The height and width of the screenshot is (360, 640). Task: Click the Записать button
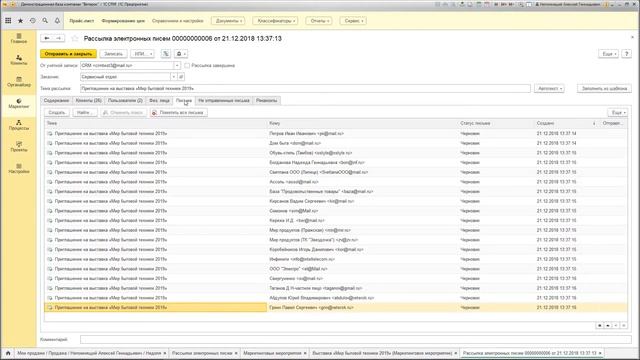pyautogui.click(x=113, y=54)
